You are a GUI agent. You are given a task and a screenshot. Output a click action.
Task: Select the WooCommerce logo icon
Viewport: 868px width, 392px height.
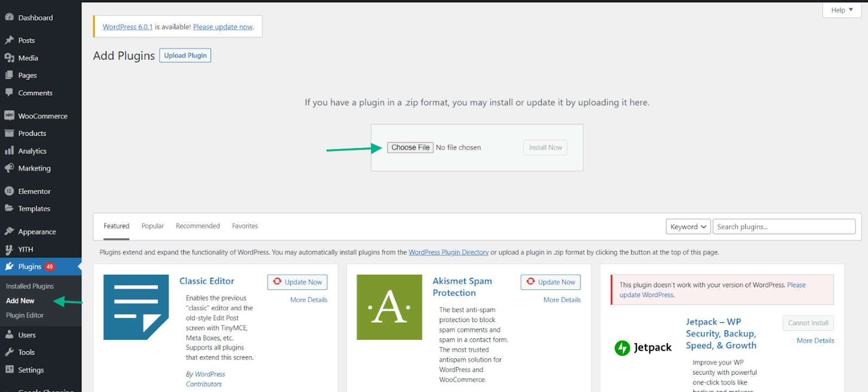[x=9, y=115]
